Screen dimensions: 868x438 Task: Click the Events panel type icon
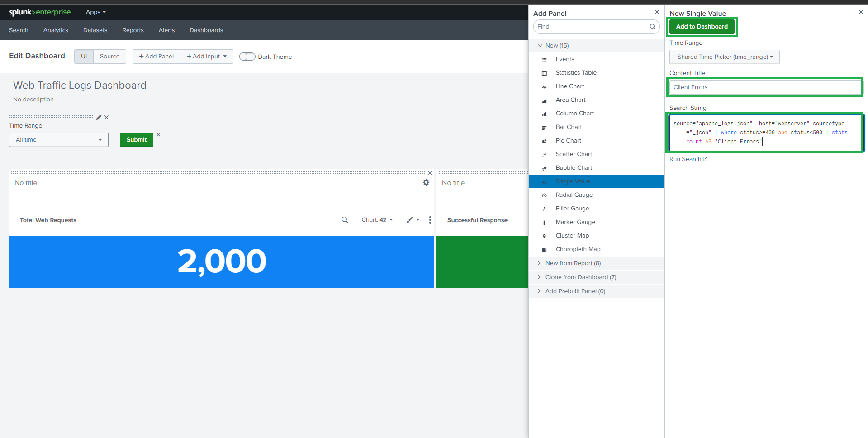pyautogui.click(x=544, y=59)
